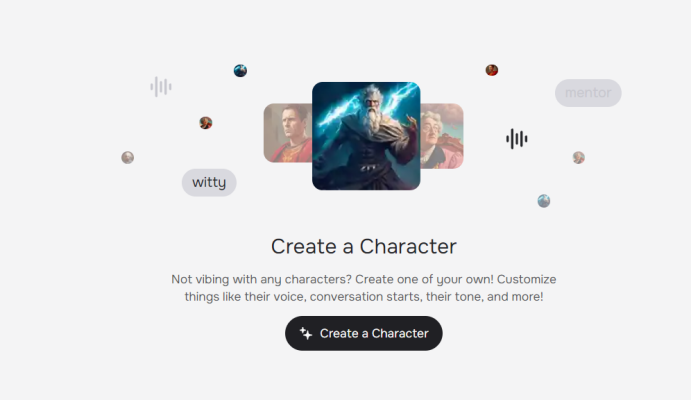This screenshot has height=400, width=692.
Task: Select the elderly woman in pink card
Action: click(x=442, y=136)
